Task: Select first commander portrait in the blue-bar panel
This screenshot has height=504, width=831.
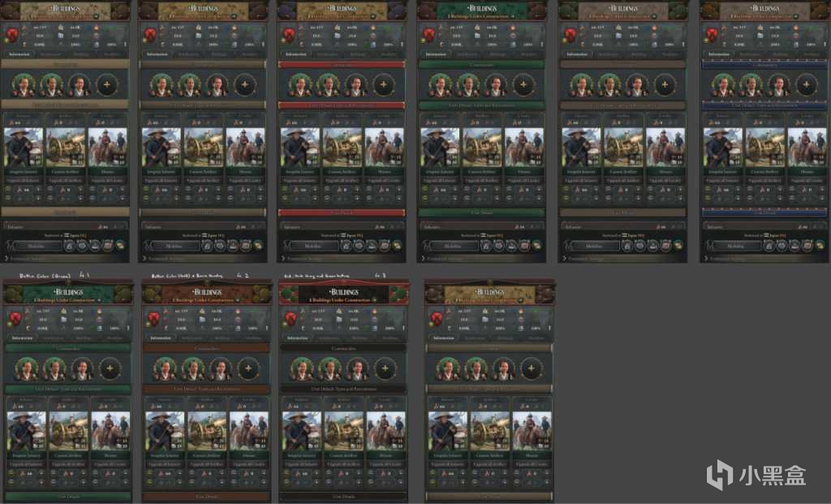Action: [723, 84]
